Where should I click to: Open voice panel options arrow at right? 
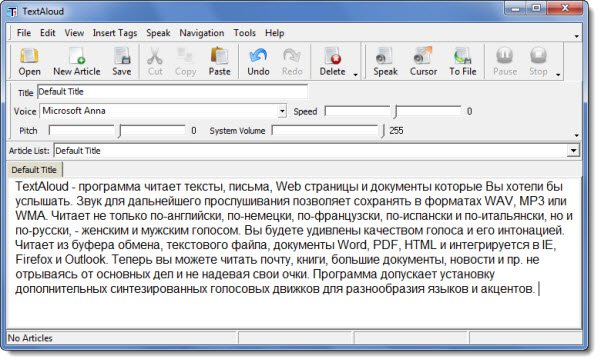577,135
